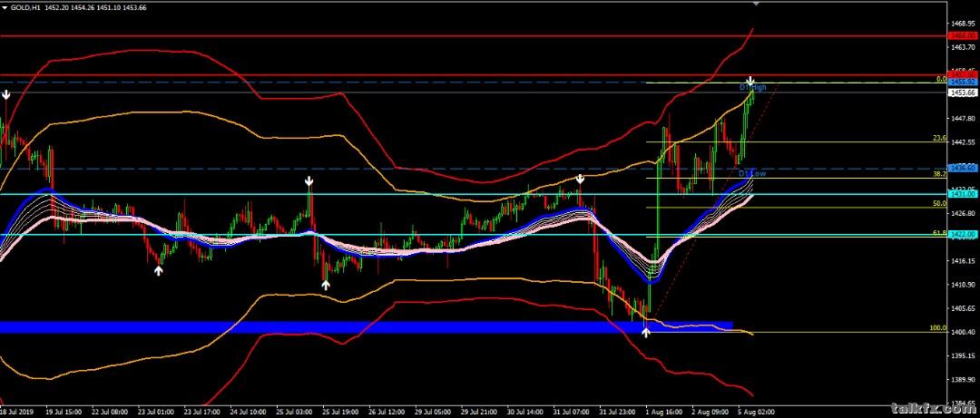The height and width of the screenshot is (418, 980).
Task: Click the current price label 1453.66
Action: pos(963,92)
